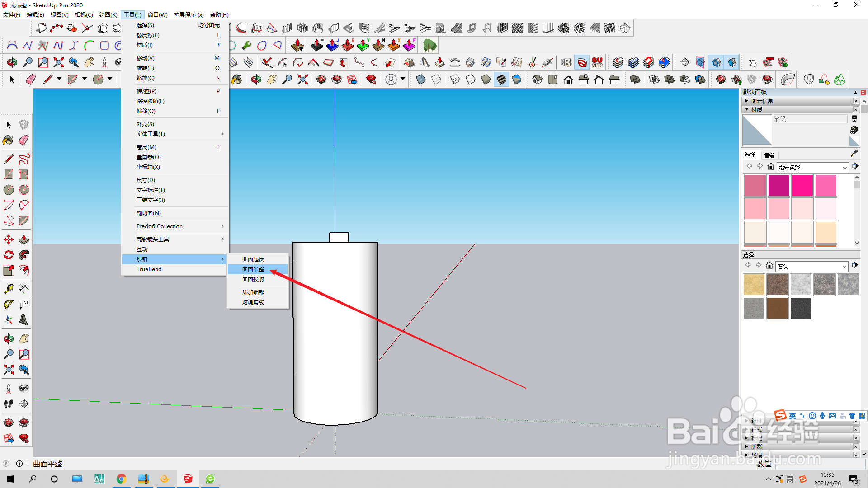Select the Look Around eye tool
Image resolution: width=868 pixels, height=488 pixels.
(x=24, y=389)
